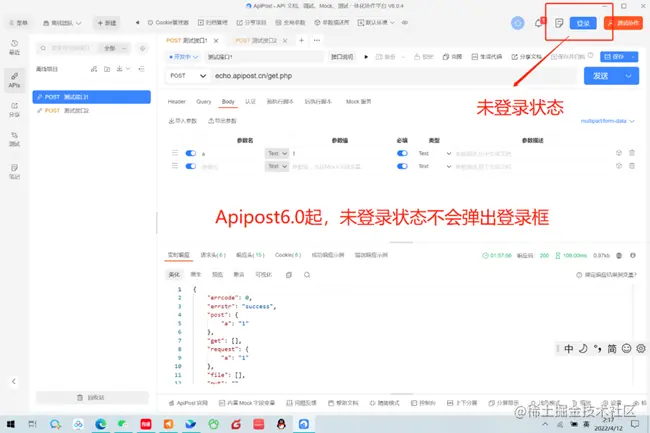Open the Query tab
The image size is (650, 433).
point(204,102)
